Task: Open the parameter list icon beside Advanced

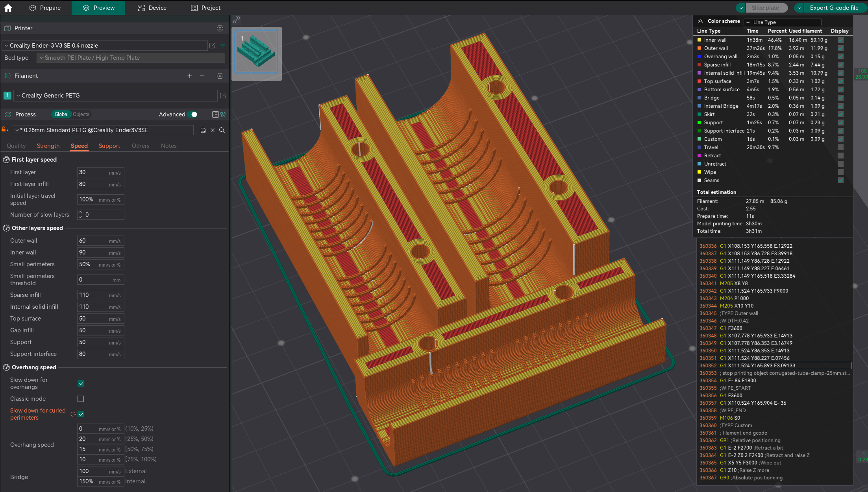Action: 215,114
